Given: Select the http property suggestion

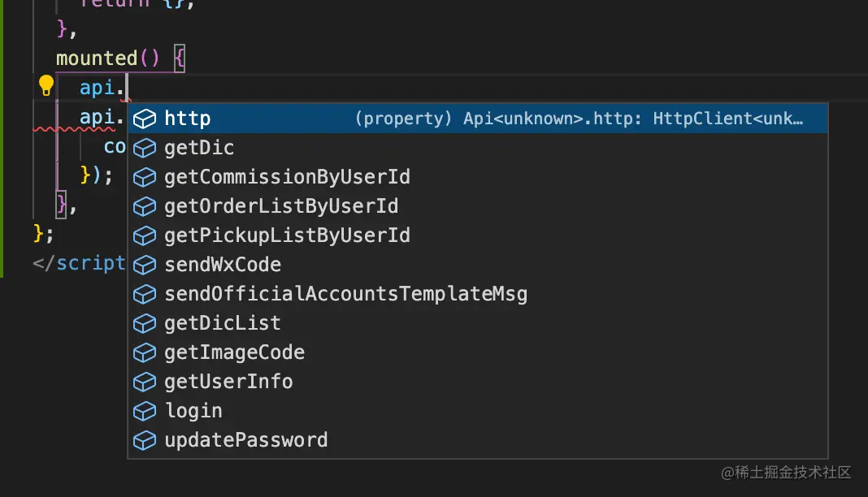Looking at the screenshot, I should [188, 119].
